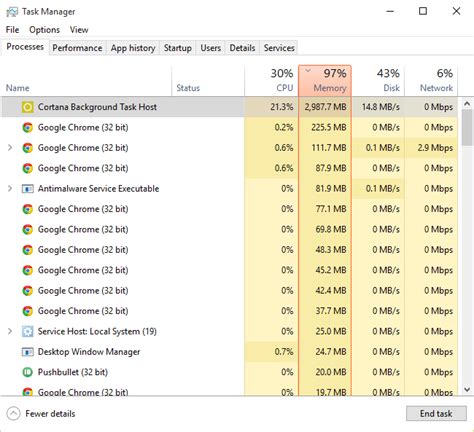Sort by the 30% CPU column header
474x432 pixels.
(x=271, y=81)
